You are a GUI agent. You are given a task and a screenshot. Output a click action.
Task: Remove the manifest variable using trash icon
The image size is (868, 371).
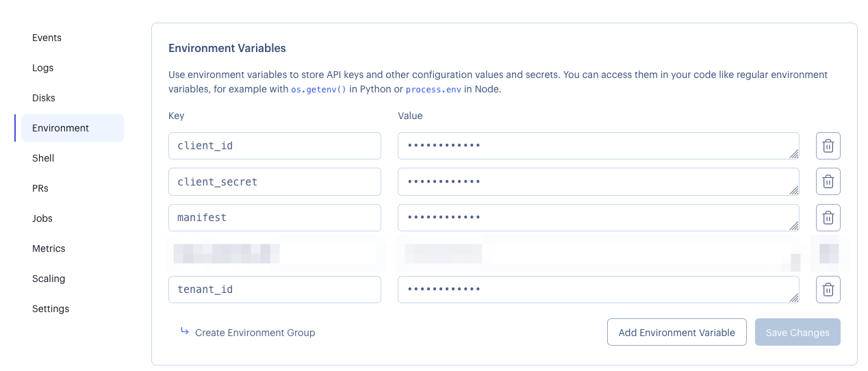pos(828,218)
